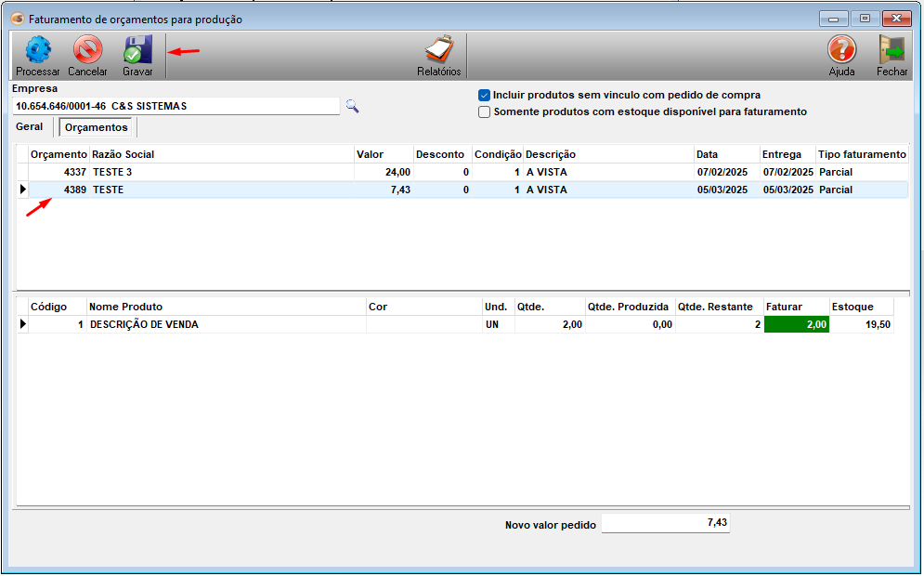Select orçamento 4337 TESTE 3 row
The height and width of the screenshot is (576, 924).
coord(186,172)
